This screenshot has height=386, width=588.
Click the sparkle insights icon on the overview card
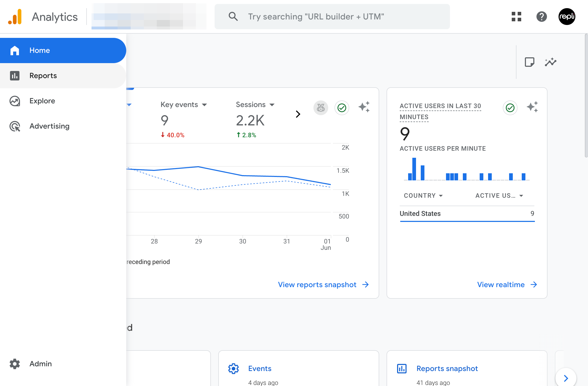coord(364,107)
